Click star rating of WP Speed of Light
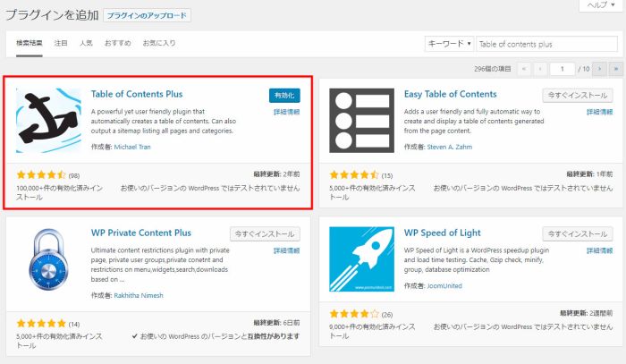Image resolution: width=626 pixels, height=364 pixels. pos(354,314)
